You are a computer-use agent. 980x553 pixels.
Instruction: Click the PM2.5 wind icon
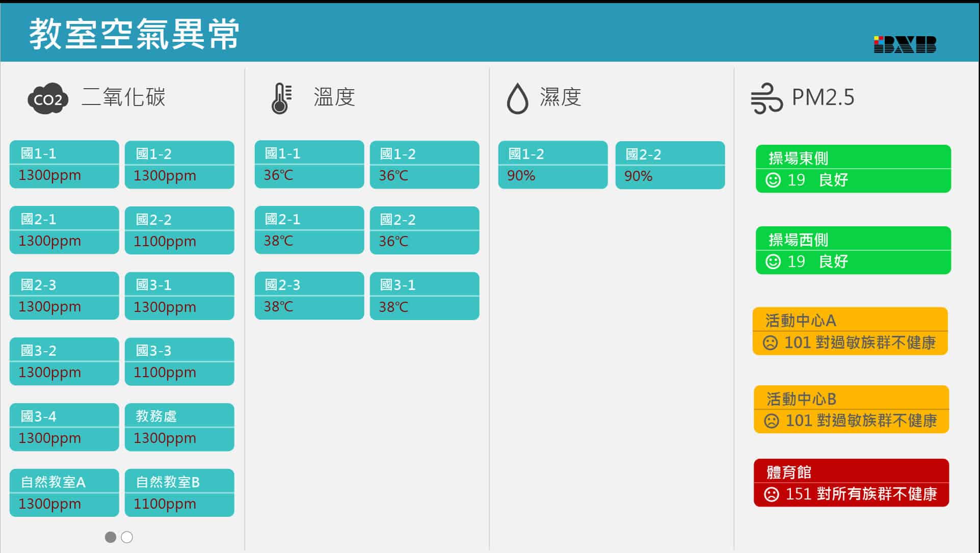pyautogui.click(x=766, y=98)
